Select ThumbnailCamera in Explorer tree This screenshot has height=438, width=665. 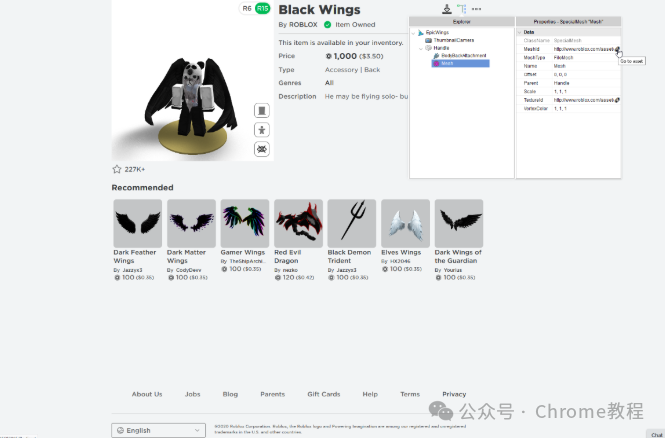453,40
